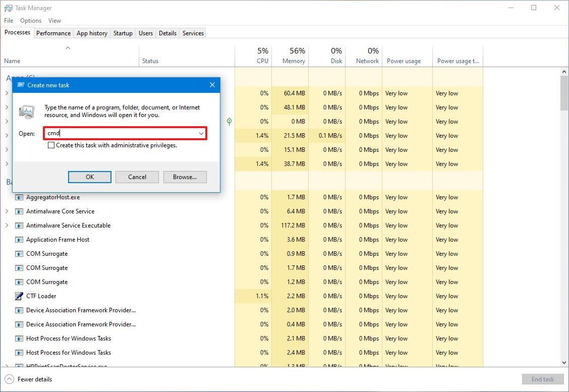Screen dimensions: 569x392
Task: Switch to the Services tab
Action: [x=193, y=33]
